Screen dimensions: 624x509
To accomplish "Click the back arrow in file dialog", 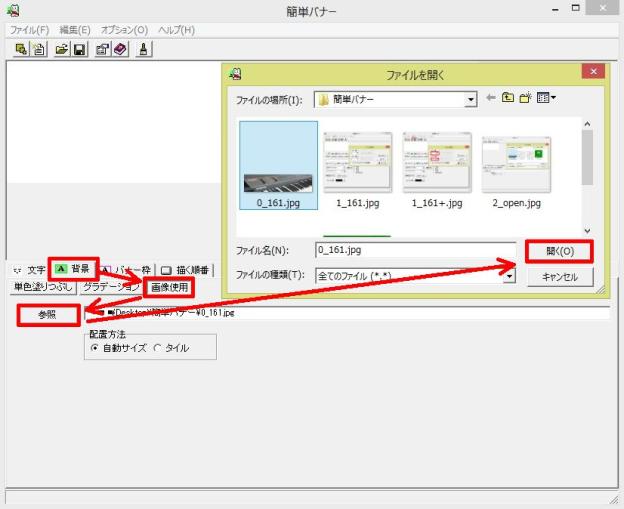I will [491, 98].
